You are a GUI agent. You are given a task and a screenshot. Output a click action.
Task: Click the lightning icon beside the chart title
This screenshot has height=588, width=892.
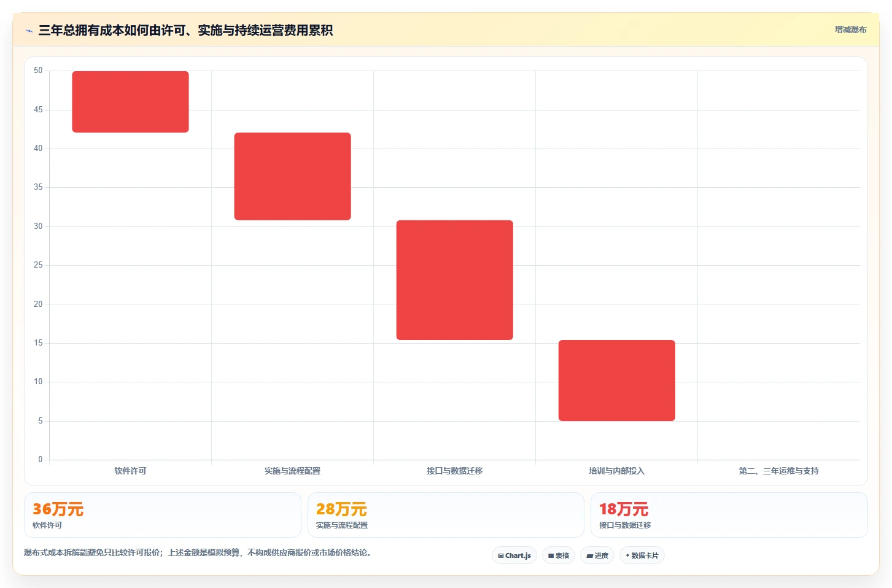(29, 31)
